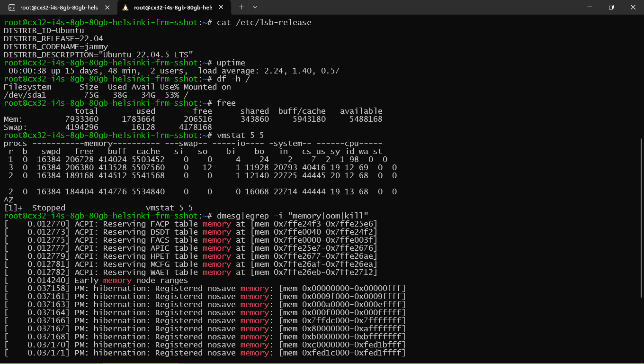Screen dimensions: 644x364
Task: Click the DISTRIB_DESCRIPTION "Ubuntu 22.04.5 LTS" line
Action: click(98, 55)
